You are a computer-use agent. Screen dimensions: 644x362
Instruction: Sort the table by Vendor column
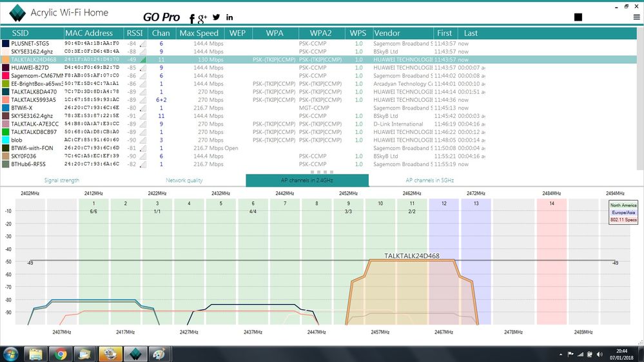tap(387, 33)
